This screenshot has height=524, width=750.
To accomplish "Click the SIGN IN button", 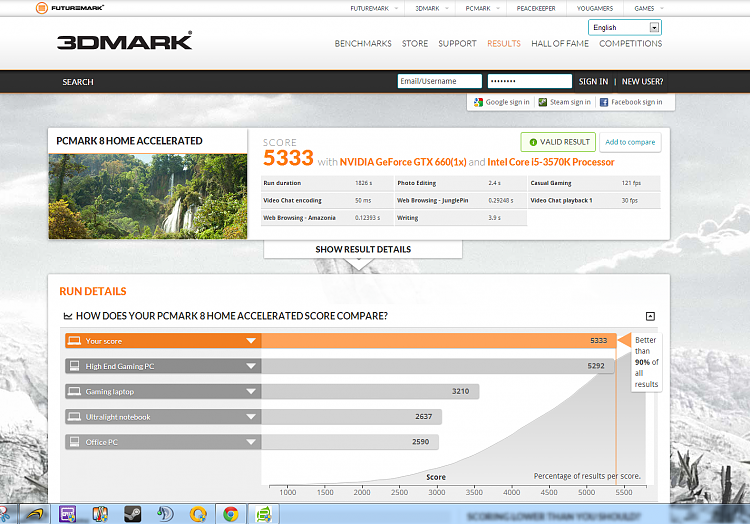I will [x=593, y=82].
